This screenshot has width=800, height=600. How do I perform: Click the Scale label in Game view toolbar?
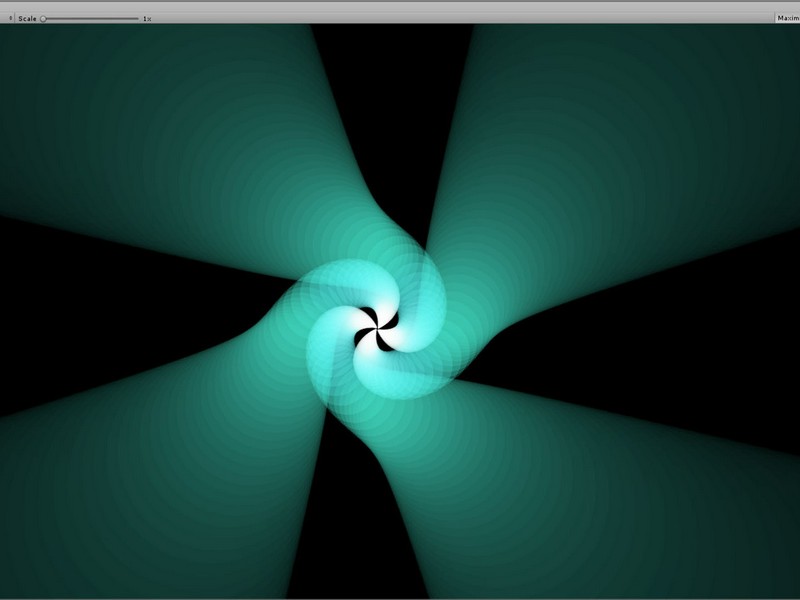(28, 19)
